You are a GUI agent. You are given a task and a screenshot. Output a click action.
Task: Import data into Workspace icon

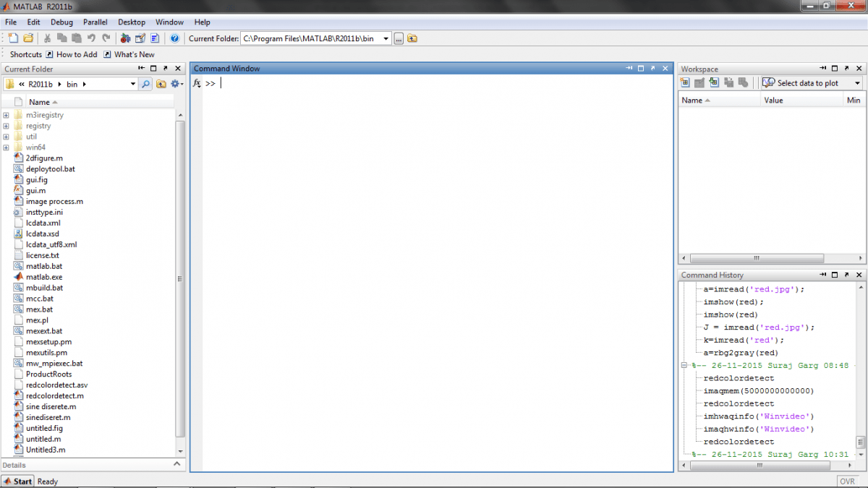715,83
